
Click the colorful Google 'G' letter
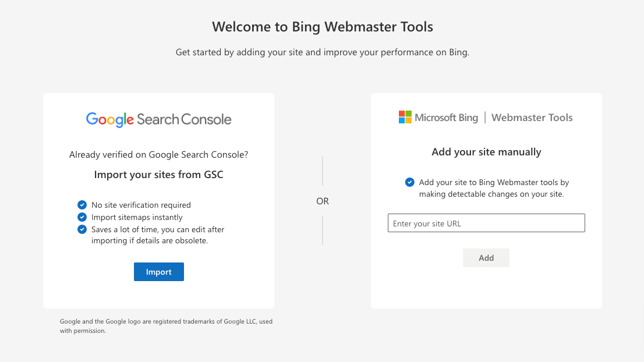[91, 119]
